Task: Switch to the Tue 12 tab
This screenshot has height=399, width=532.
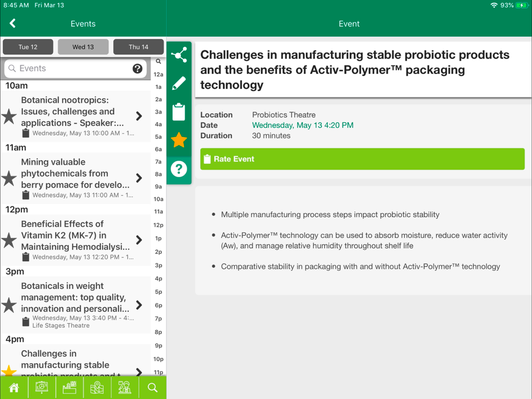Action: [28, 47]
